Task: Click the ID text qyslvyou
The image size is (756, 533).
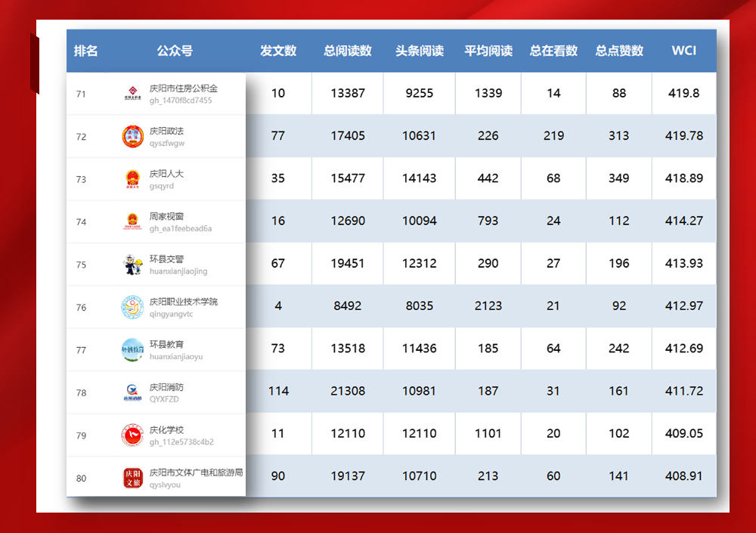Action: click(165, 485)
